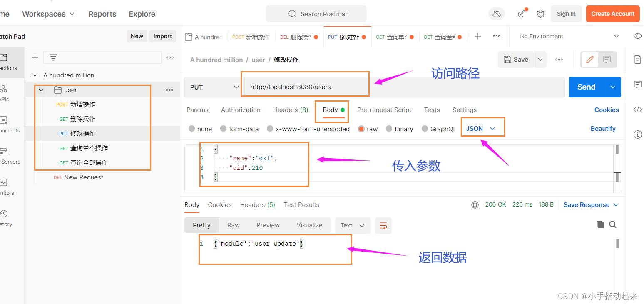Click the environment quick look eye icon

(637, 36)
